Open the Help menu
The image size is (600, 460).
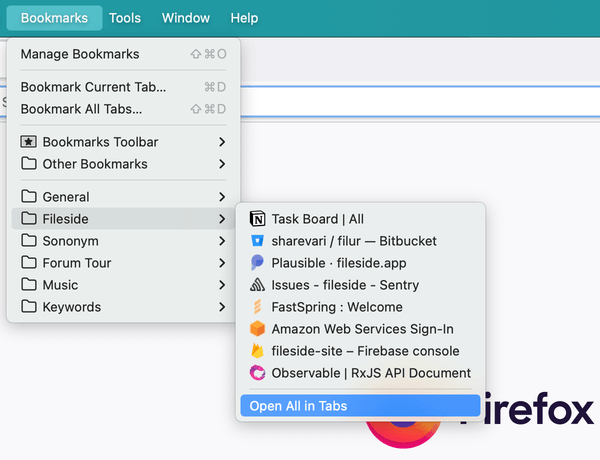pos(244,18)
